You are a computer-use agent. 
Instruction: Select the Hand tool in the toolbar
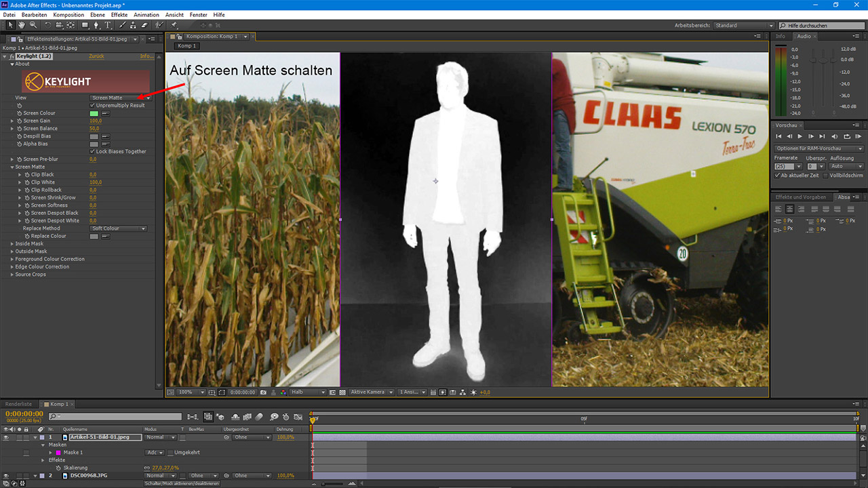click(22, 24)
